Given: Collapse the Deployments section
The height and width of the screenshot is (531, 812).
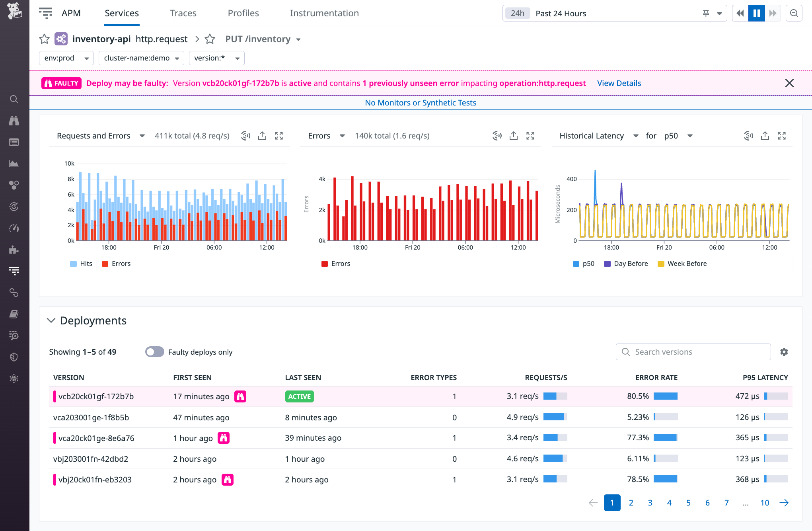Looking at the screenshot, I should pos(51,320).
